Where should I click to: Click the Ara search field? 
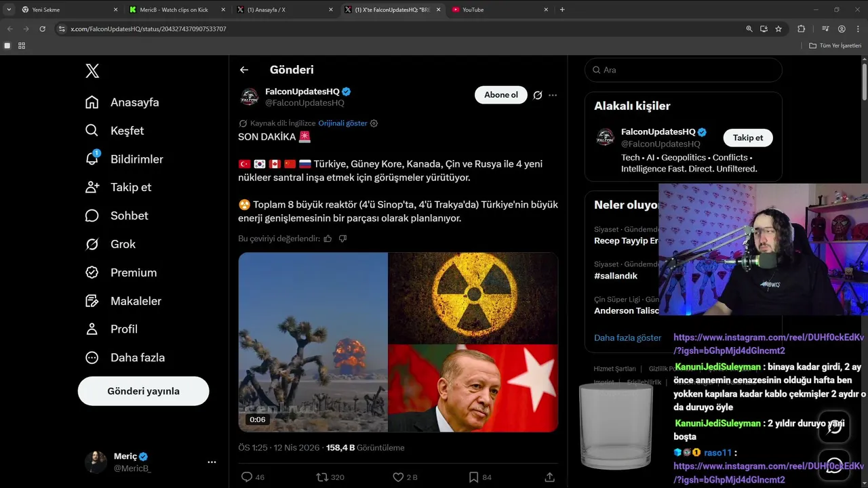(684, 70)
